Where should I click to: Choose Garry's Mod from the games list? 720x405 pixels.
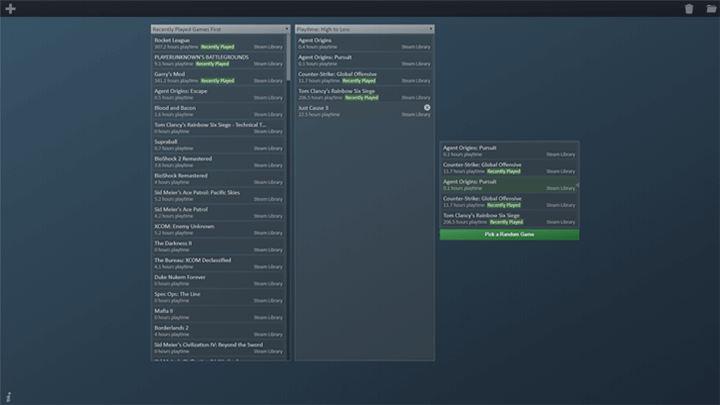click(218, 78)
